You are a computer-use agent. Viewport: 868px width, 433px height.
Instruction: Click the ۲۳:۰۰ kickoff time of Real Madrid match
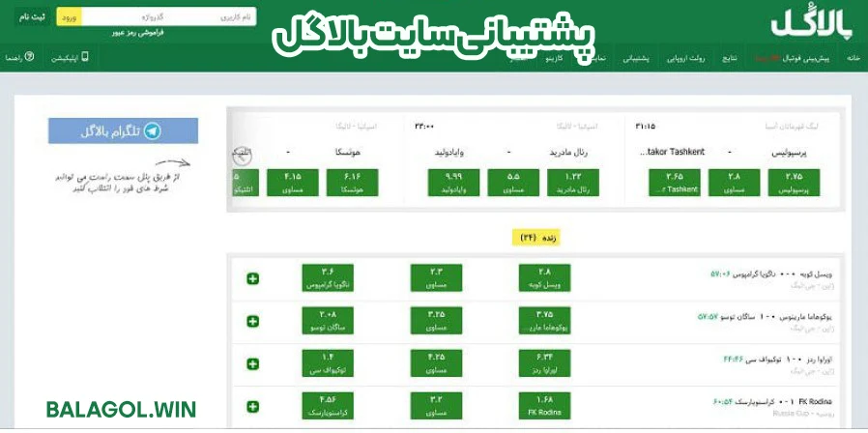pos(424,127)
